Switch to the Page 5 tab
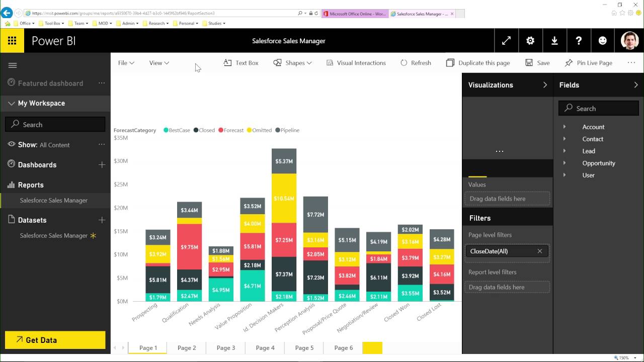 tap(304, 348)
